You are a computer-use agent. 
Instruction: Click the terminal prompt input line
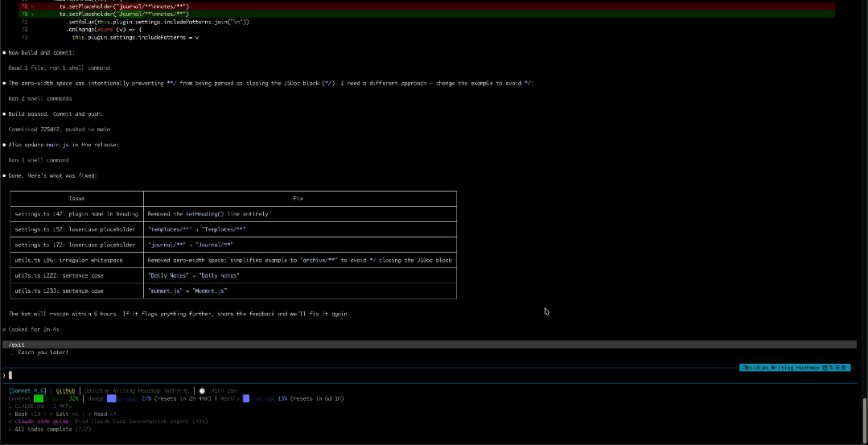(x=429, y=375)
